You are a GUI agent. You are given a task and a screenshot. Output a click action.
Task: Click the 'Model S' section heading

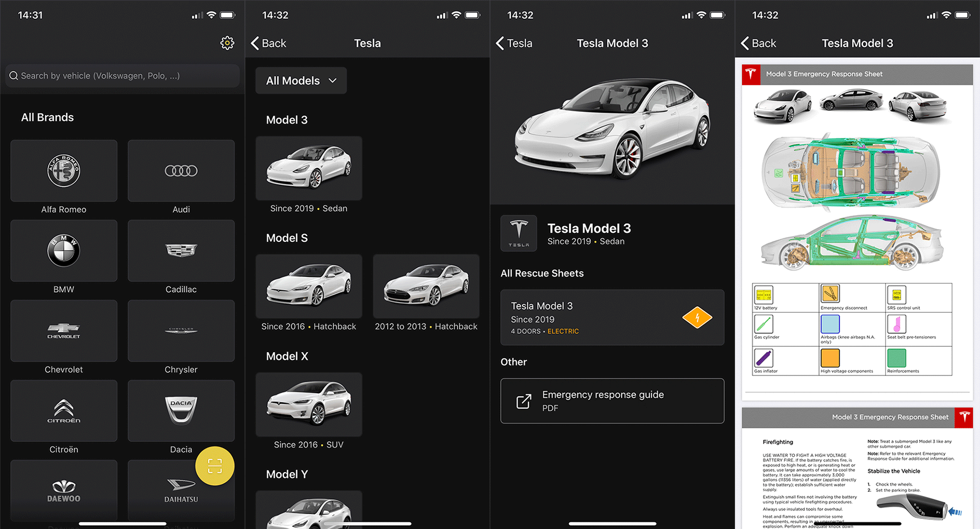pyautogui.click(x=287, y=238)
